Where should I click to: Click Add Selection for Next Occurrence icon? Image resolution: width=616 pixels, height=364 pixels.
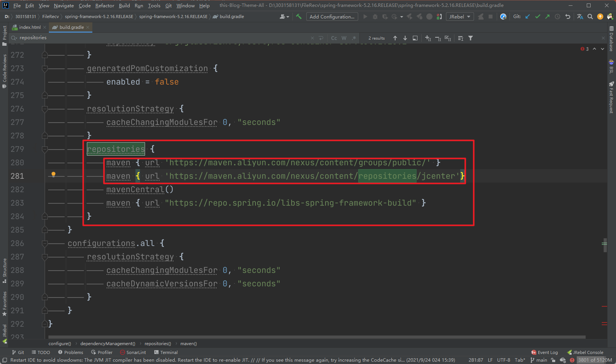428,38
